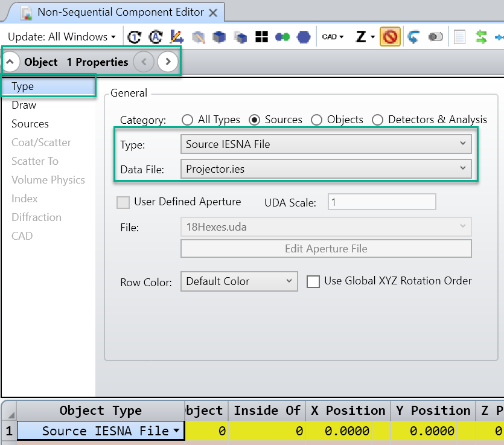Open the CAD dropdown in the toolbar
Image resolution: width=504 pixels, height=445 pixels.
333,37
